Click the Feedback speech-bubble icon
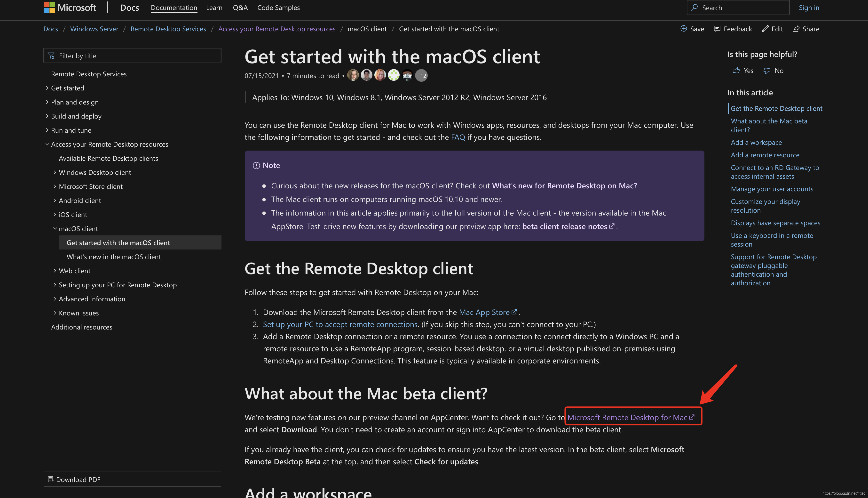The height and width of the screenshot is (498, 868). tap(717, 29)
